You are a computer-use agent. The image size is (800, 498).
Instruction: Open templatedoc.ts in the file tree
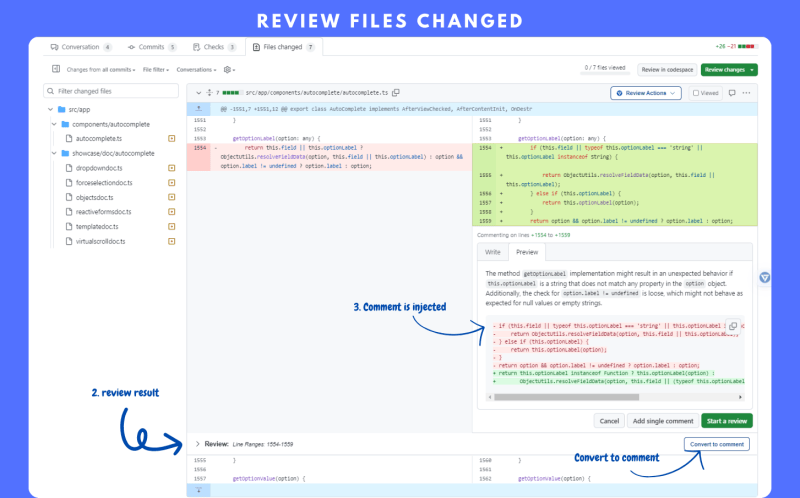[x=97, y=227]
